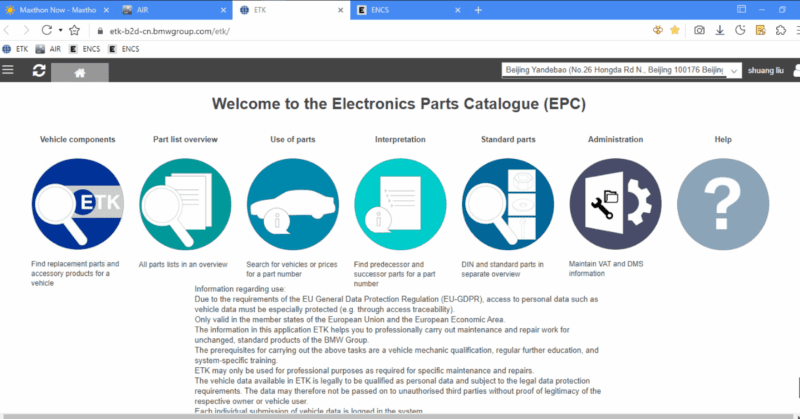Close the Maxthon Now tab
800x419 pixels.
click(106, 10)
